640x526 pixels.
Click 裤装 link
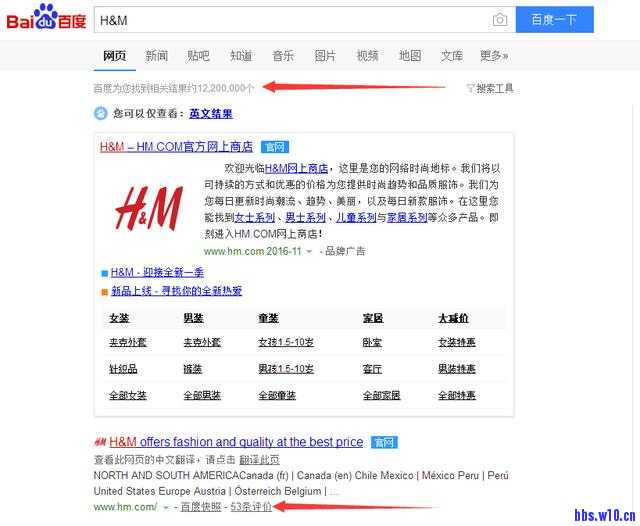(x=193, y=369)
